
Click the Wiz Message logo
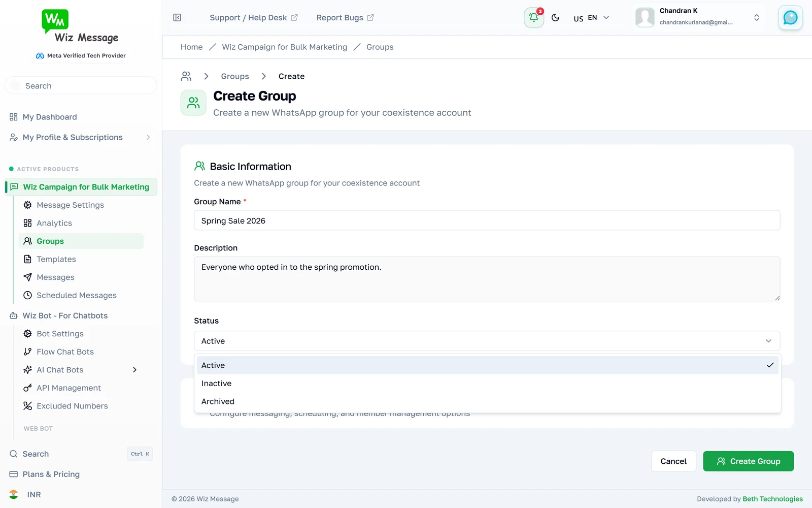[80, 26]
